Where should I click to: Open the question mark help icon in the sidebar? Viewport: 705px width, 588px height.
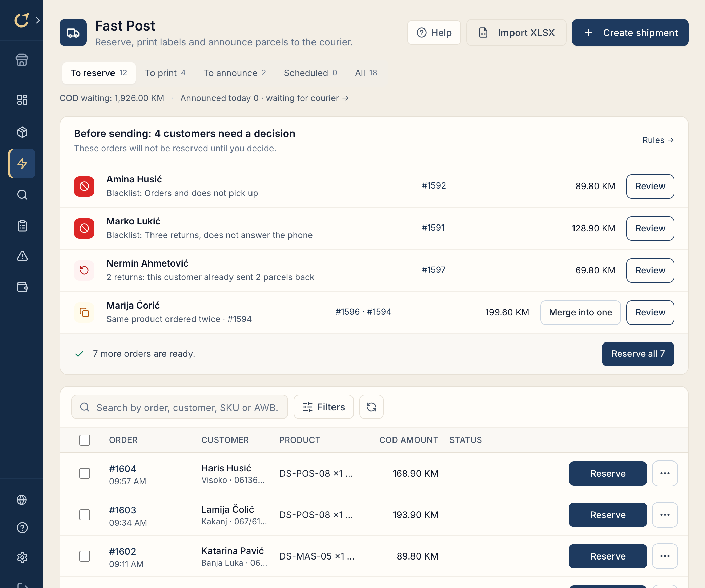point(22,528)
